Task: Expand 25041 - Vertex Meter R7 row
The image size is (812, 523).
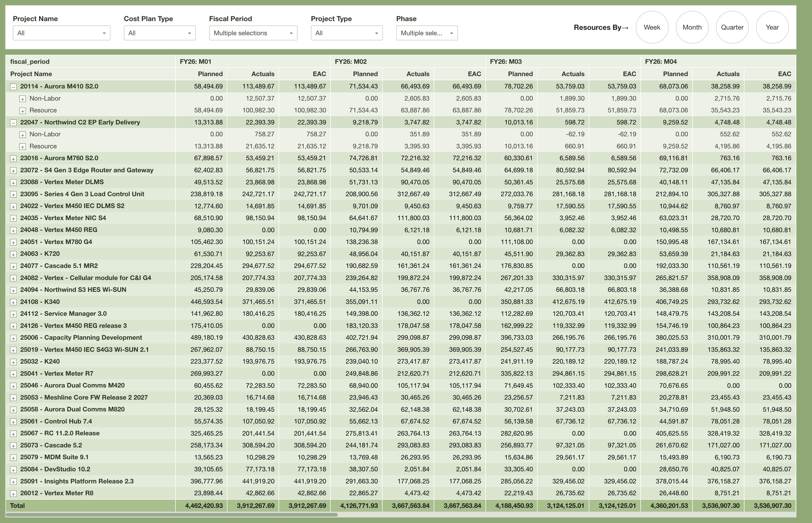Action: 13,374
